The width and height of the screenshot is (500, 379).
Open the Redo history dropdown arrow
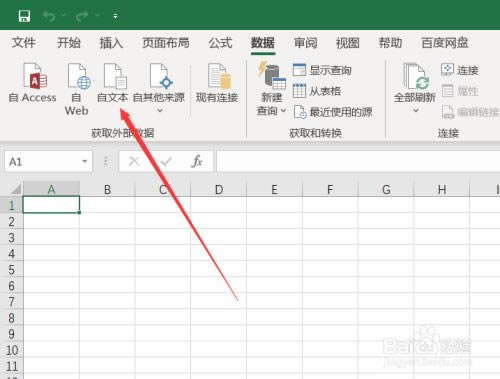tap(97, 15)
